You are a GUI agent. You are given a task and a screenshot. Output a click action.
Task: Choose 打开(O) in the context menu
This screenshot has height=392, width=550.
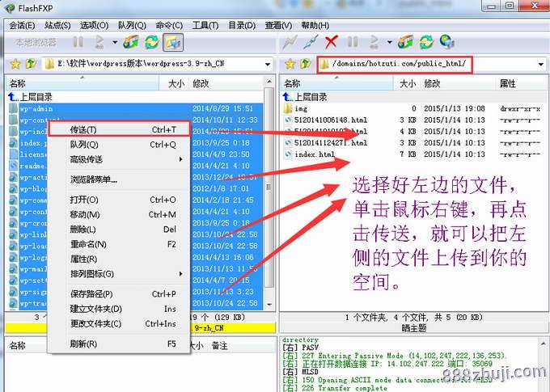pyautogui.click(x=119, y=200)
